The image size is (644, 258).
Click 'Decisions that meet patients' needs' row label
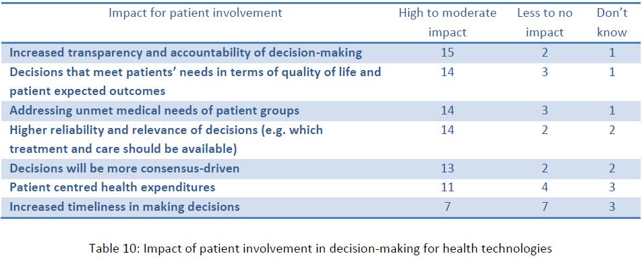tap(195, 82)
